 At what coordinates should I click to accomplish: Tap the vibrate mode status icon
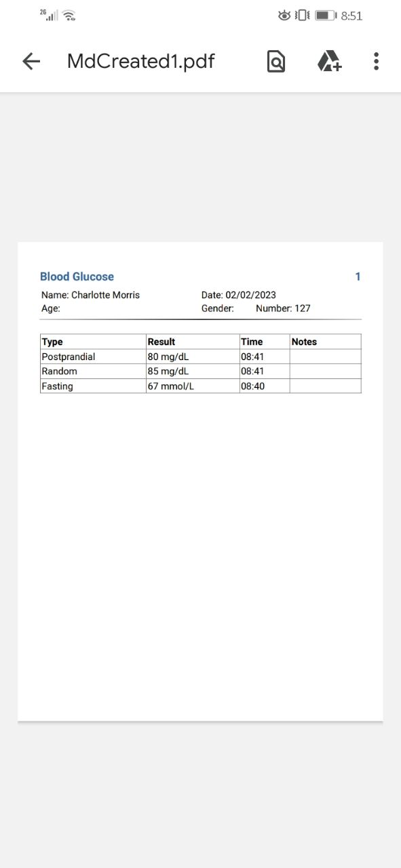tap(302, 16)
